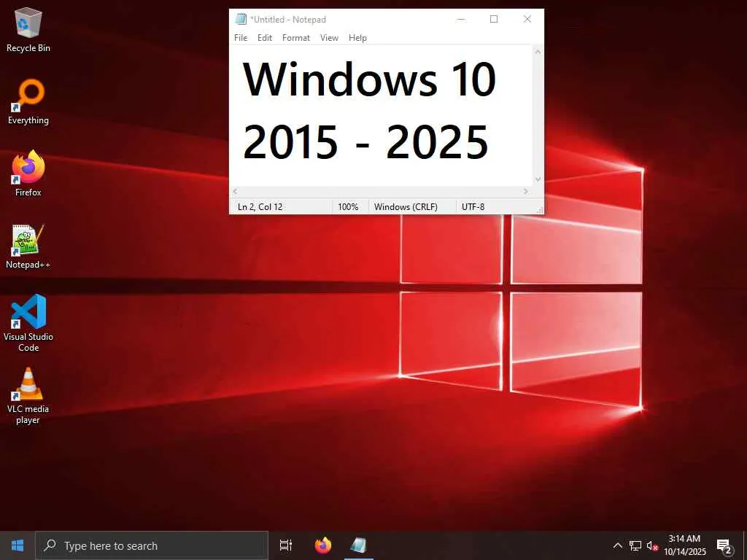The image size is (747, 560).
Task: Click the 'UTF-8' encoding status entry
Action: coord(473,206)
